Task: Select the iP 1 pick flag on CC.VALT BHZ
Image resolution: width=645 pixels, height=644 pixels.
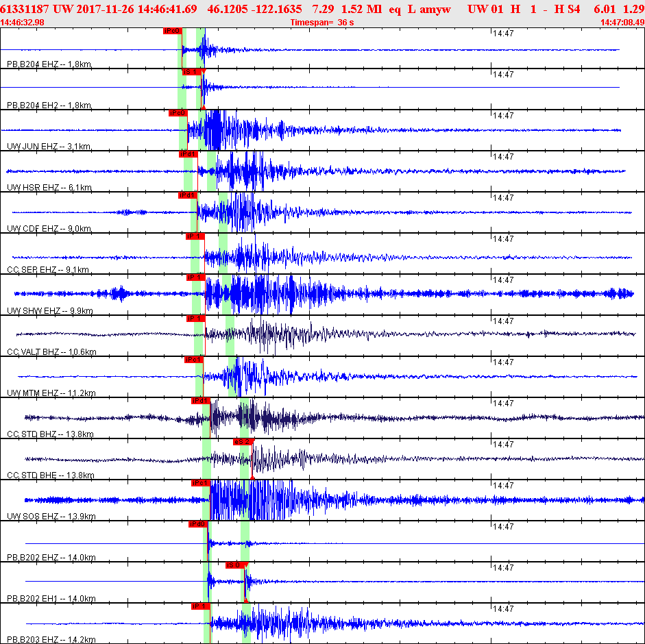Action: pyautogui.click(x=195, y=319)
